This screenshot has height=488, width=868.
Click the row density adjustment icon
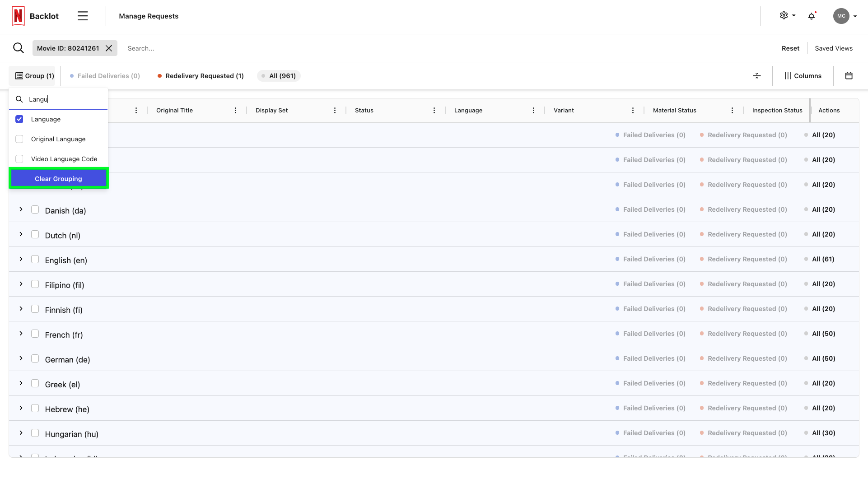tap(756, 75)
